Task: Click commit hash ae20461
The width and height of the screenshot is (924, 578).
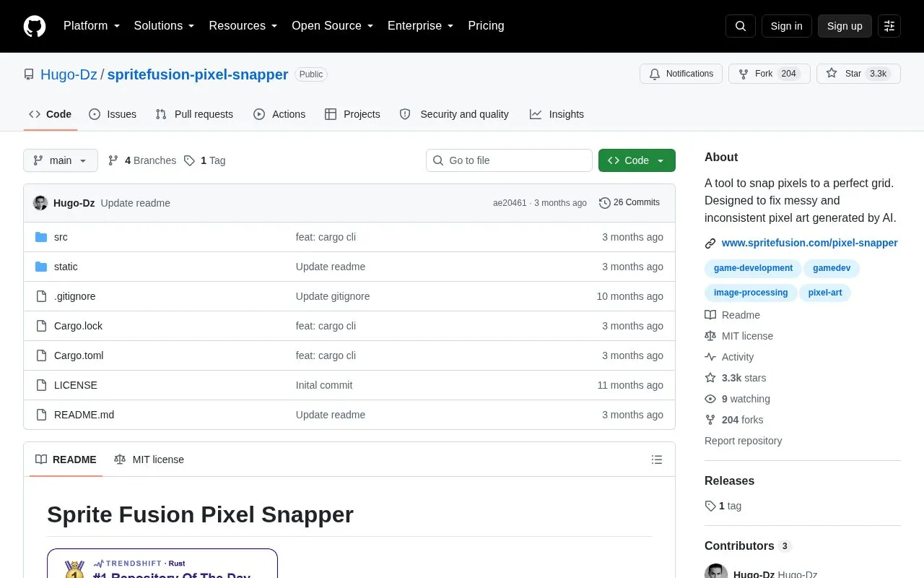Action: [510, 203]
